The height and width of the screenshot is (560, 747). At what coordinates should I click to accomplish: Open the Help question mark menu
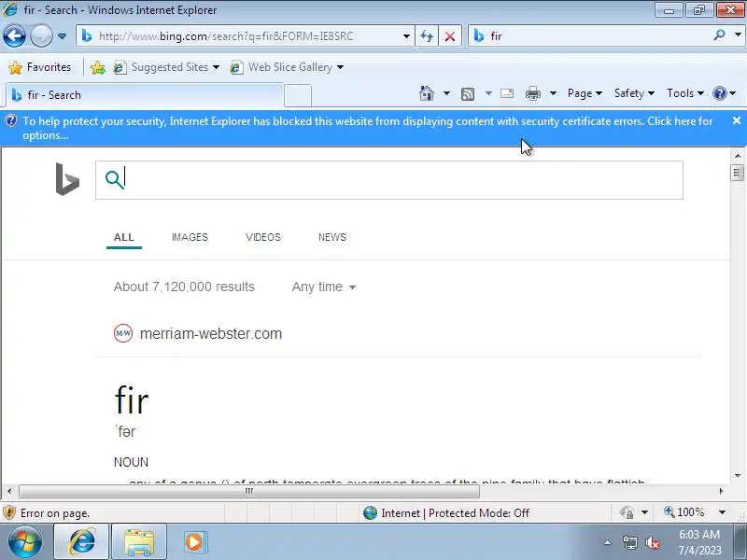(725, 93)
